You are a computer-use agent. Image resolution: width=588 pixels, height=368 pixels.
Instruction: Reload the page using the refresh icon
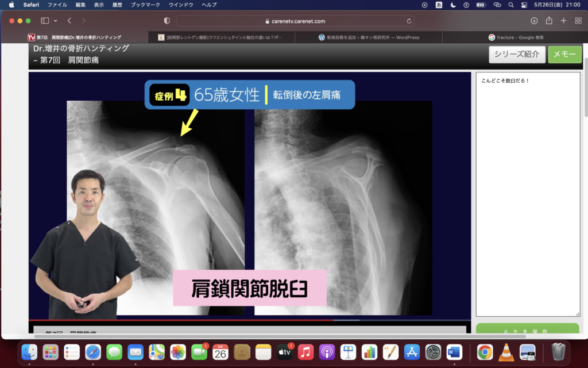click(x=409, y=21)
